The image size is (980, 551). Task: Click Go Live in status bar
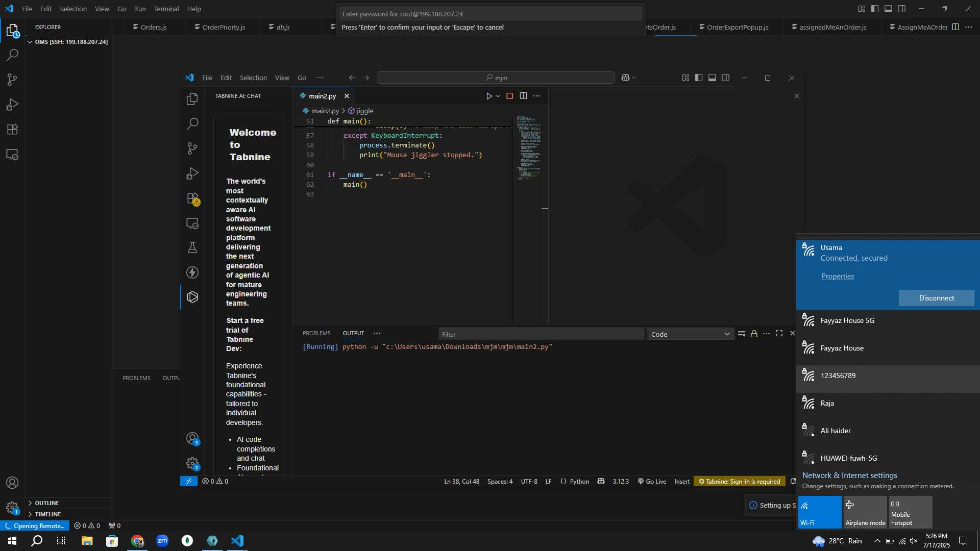click(652, 481)
